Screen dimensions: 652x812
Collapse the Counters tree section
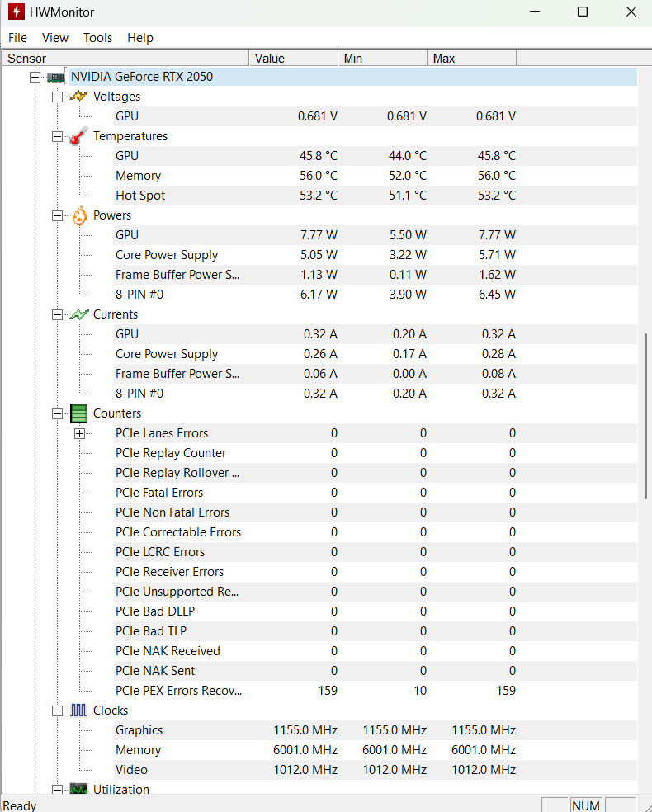coord(57,413)
